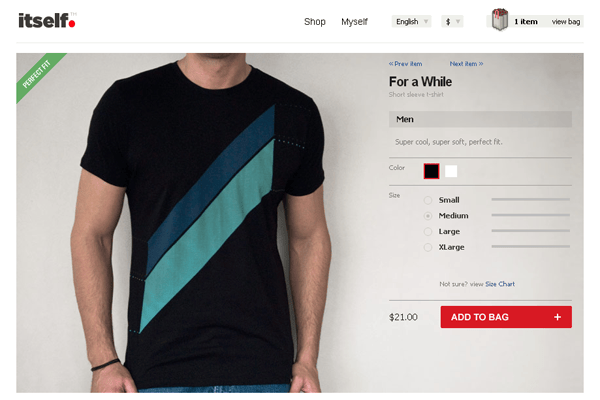Open the Size Chart link
Screen dimensions: 600x400
pyautogui.click(x=500, y=284)
